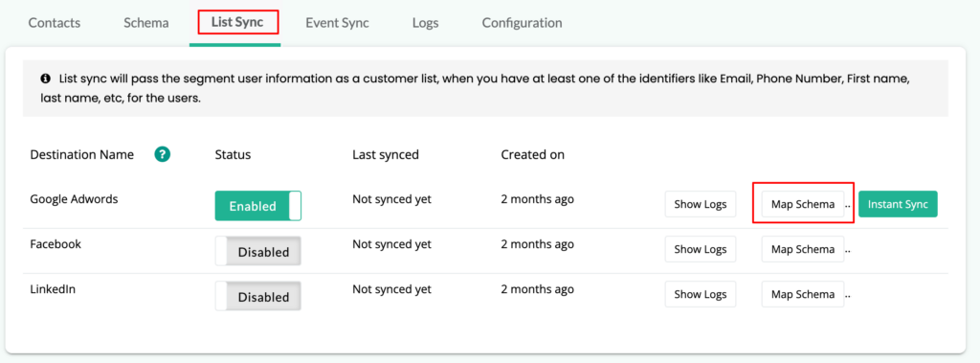980x363 pixels.
Task: Start Instant Sync for Google Adwords
Action: click(x=898, y=204)
